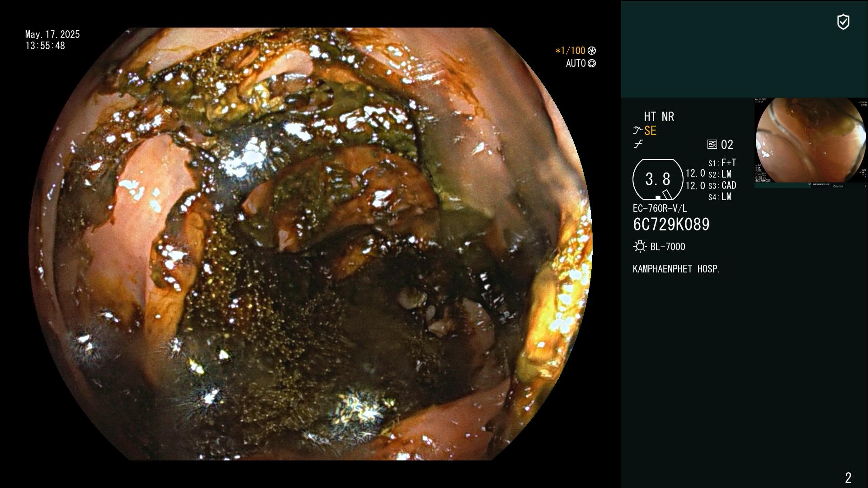Click the date May. 17. 2025
The height and width of the screenshot is (488, 868).
click(x=52, y=35)
